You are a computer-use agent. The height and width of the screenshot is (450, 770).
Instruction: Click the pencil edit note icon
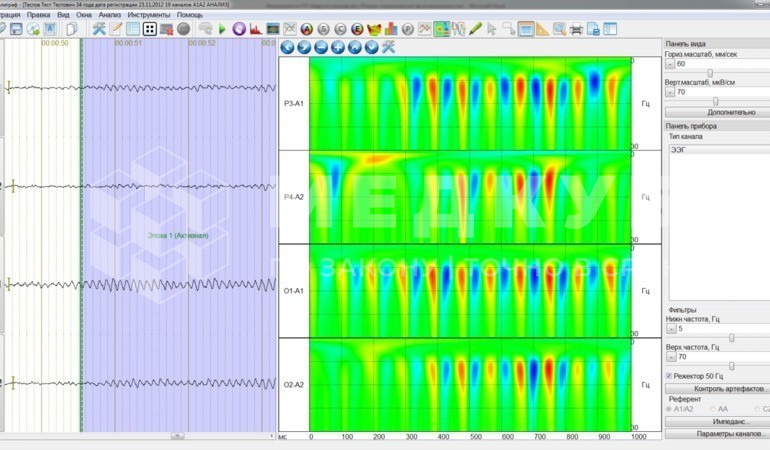point(116,29)
